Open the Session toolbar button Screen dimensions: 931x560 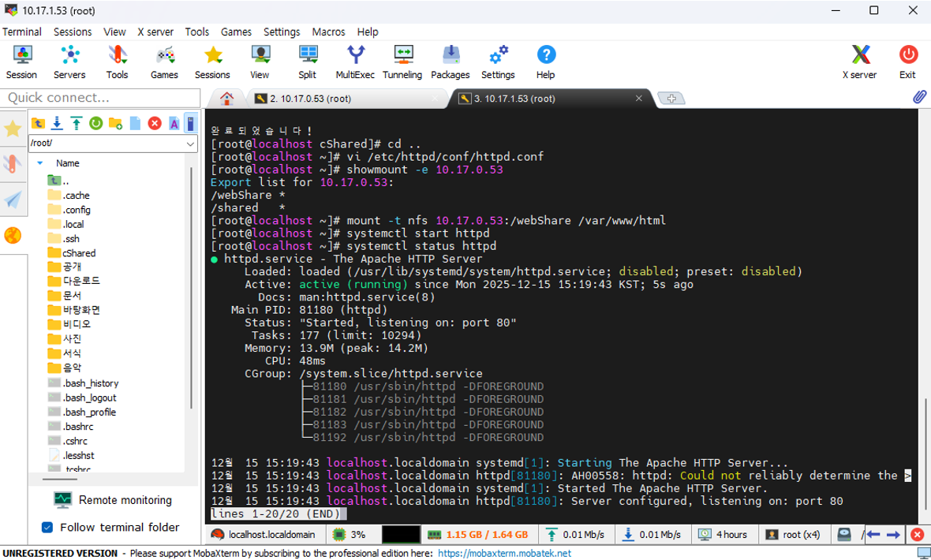coord(21,62)
